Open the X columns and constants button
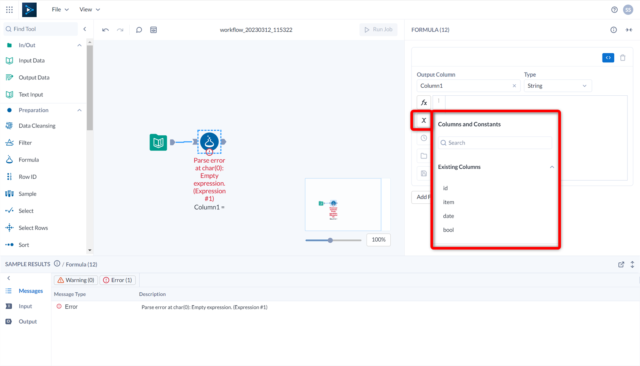640x366 pixels. point(424,120)
